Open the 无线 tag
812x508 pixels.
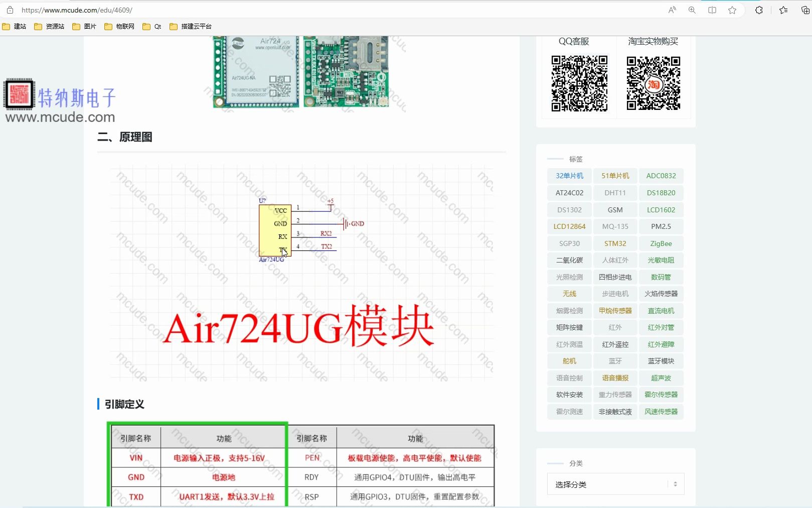[569, 294]
